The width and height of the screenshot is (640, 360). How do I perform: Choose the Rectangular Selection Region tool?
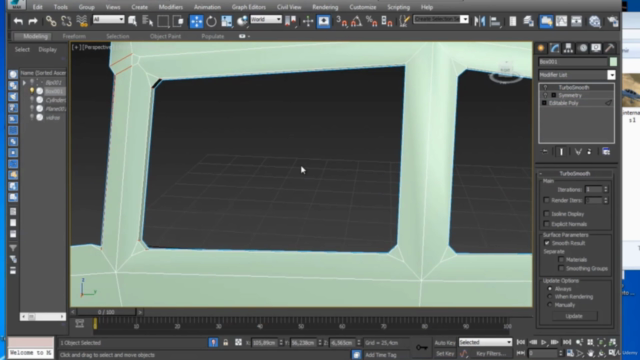click(163, 21)
